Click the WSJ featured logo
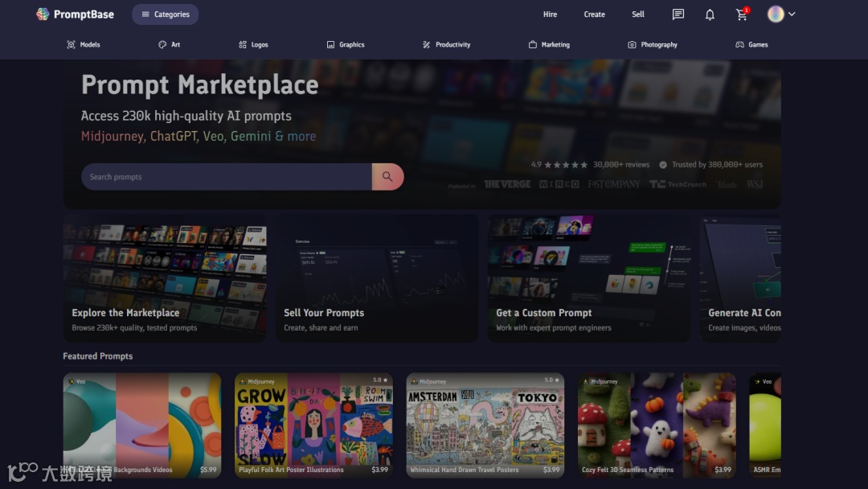This screenshot has height=489, width=868. 755,184
